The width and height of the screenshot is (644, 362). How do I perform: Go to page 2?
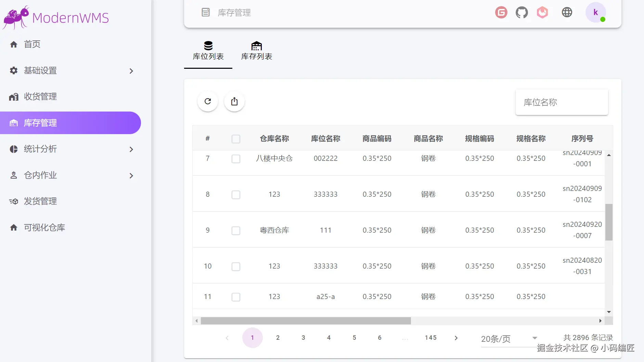click(278, 338)
